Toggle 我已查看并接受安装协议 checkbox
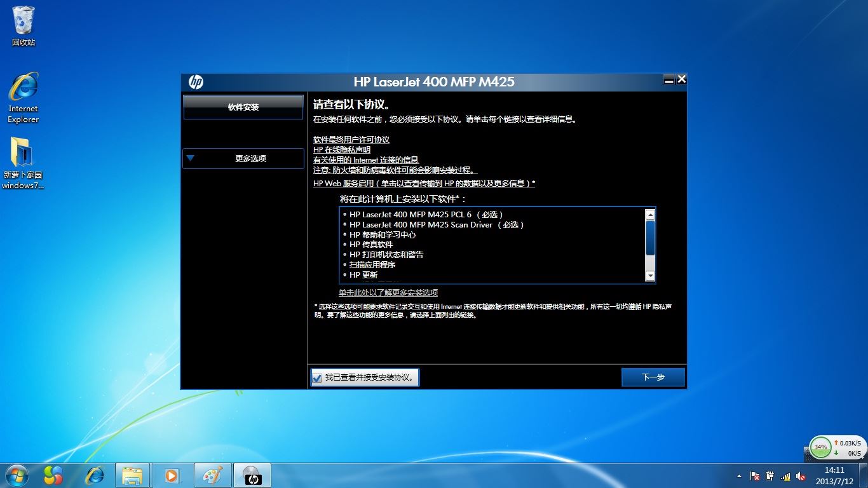 click(x=317, y=377)
